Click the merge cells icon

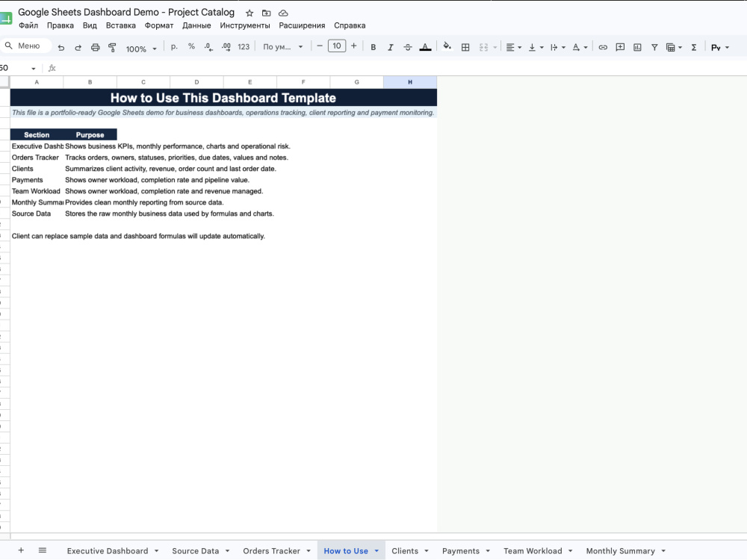(483, 47)
